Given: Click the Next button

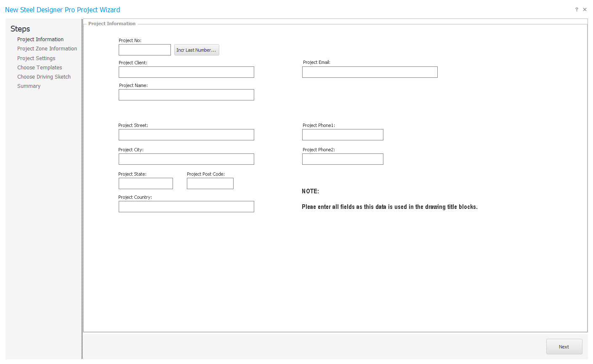Looking at the screenshot, I should point(564,347).
